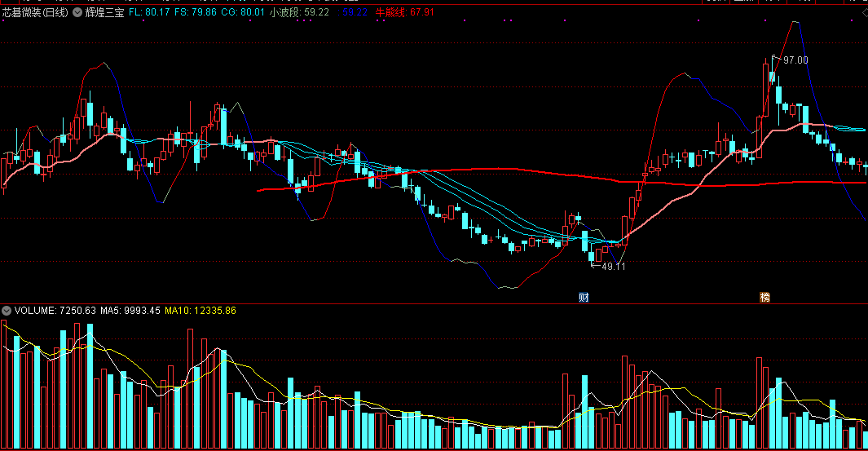Image resolution: width=868 pixels, height=451 pixels.
Task: Click the red 牛熊线: 67.91 label
Action: point(405,12)
